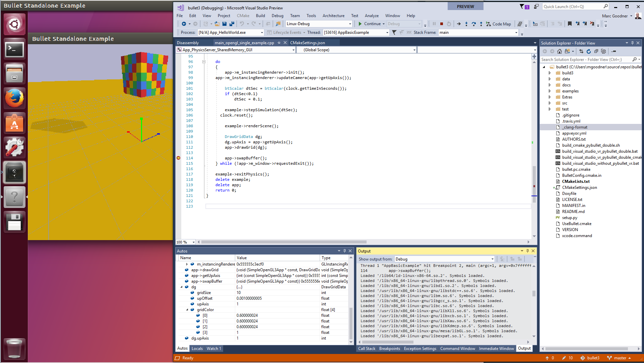Toggle the Output panel show source dropdown
The image size is (644, 363).
(x=492, y=259)
